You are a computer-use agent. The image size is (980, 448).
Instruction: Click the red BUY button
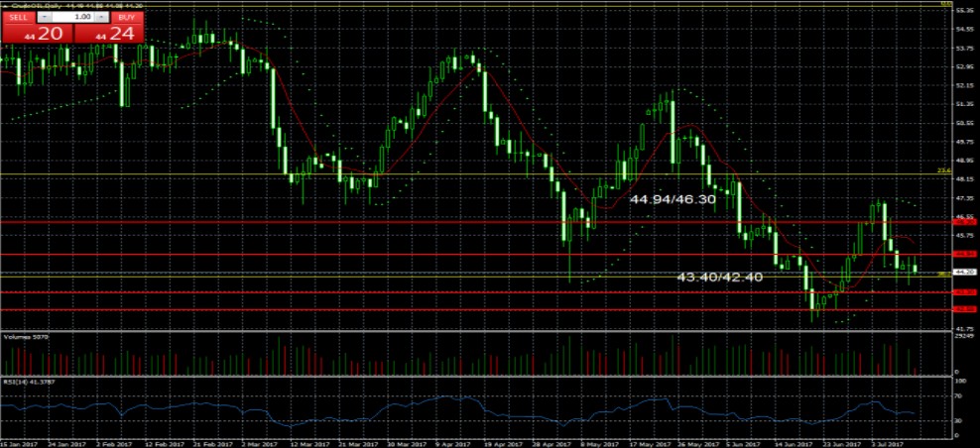pos(123,18)
